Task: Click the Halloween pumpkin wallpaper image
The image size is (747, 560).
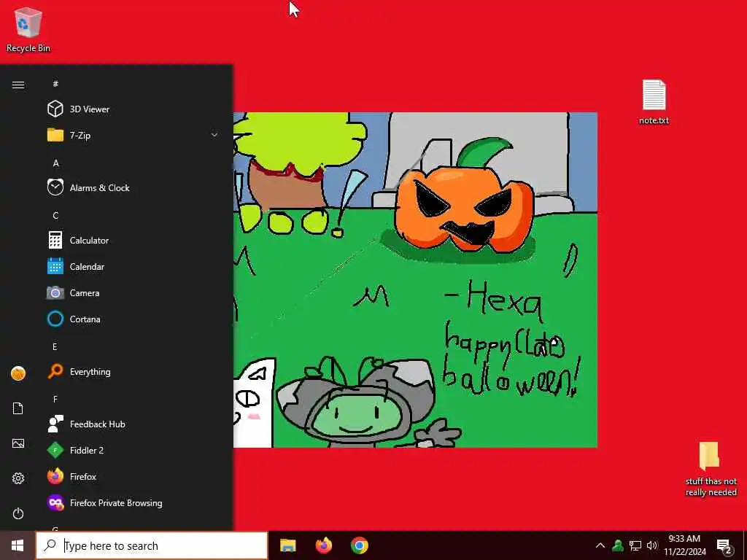Action: click(x=415, y=280)
